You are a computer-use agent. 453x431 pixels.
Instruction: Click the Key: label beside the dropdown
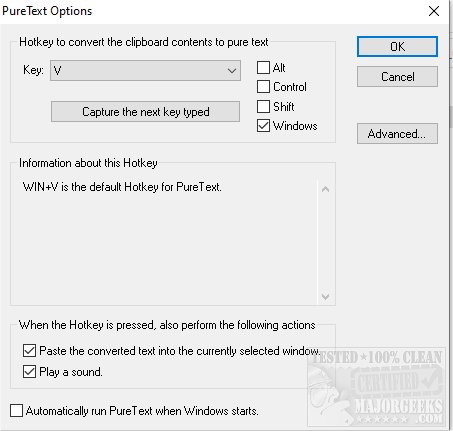(x=33, y=70)
